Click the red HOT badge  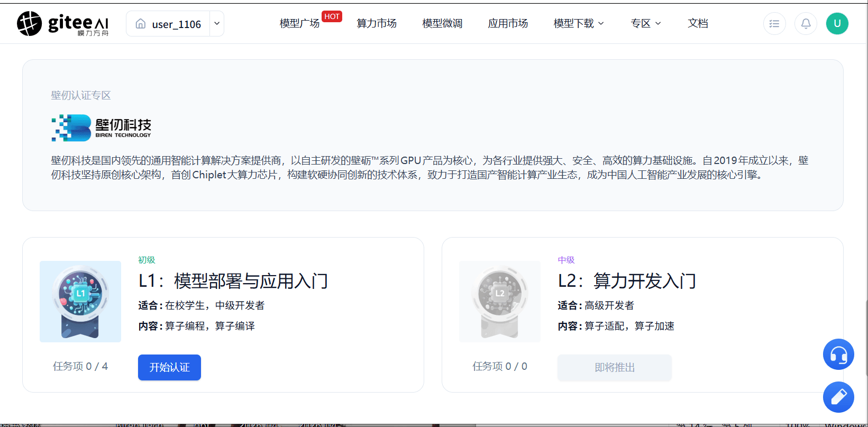tap(332, 16)
